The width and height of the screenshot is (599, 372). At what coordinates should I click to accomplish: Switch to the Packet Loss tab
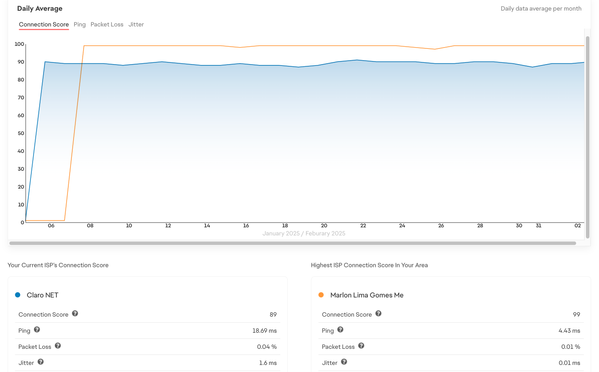coord(107,24)
